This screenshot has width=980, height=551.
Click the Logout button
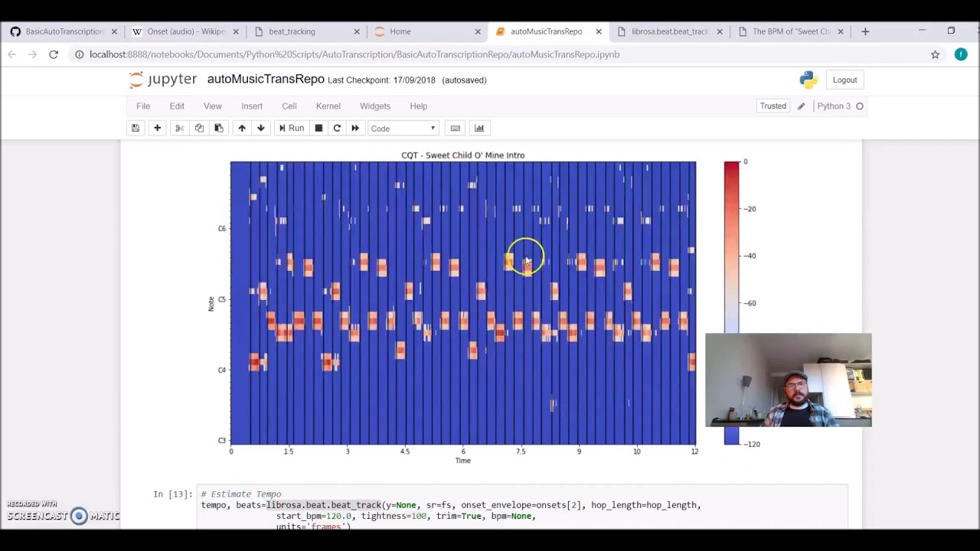[x=845, y=80]
